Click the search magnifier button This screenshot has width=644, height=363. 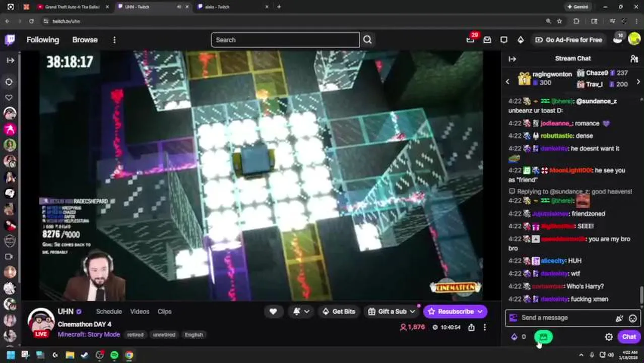click(x=367, y=40)
